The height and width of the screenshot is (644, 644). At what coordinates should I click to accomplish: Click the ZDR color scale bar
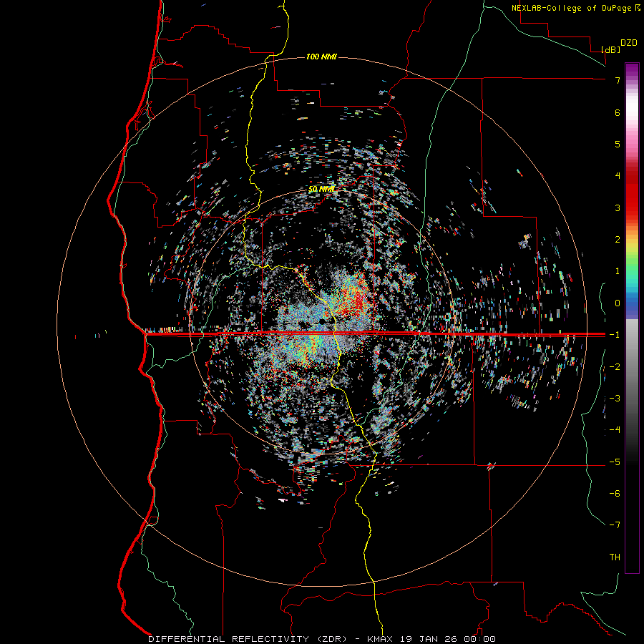point(632,318)
